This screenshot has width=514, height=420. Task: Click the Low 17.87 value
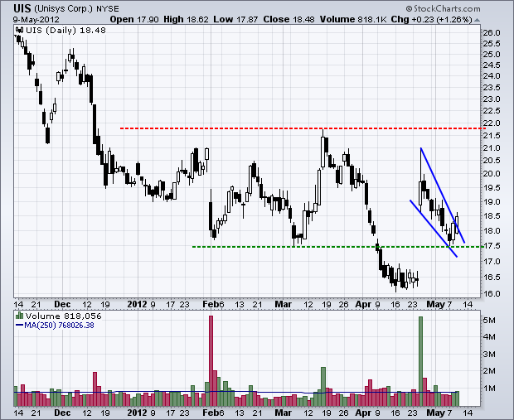click(x=235, y=19)
